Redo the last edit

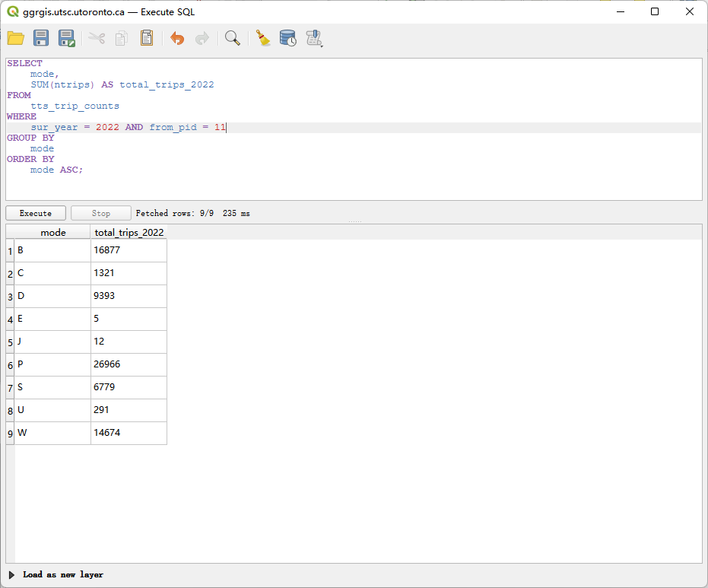coord(202,38)
